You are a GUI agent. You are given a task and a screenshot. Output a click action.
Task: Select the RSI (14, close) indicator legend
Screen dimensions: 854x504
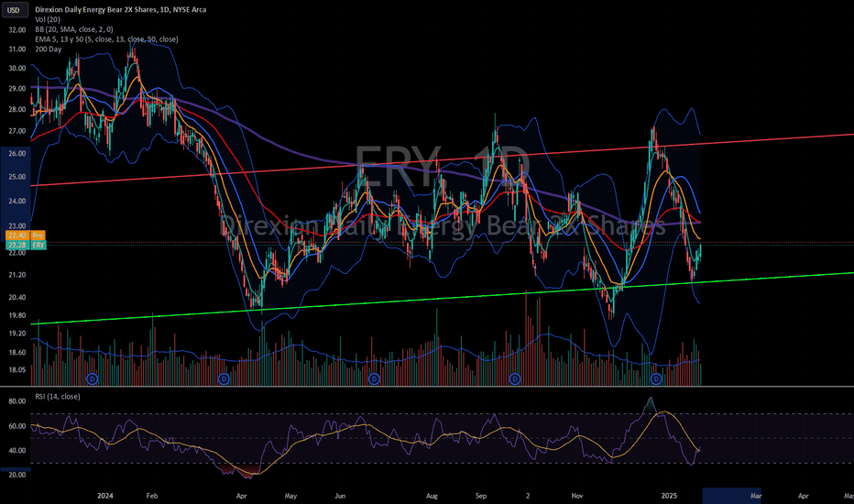point(57,397)
